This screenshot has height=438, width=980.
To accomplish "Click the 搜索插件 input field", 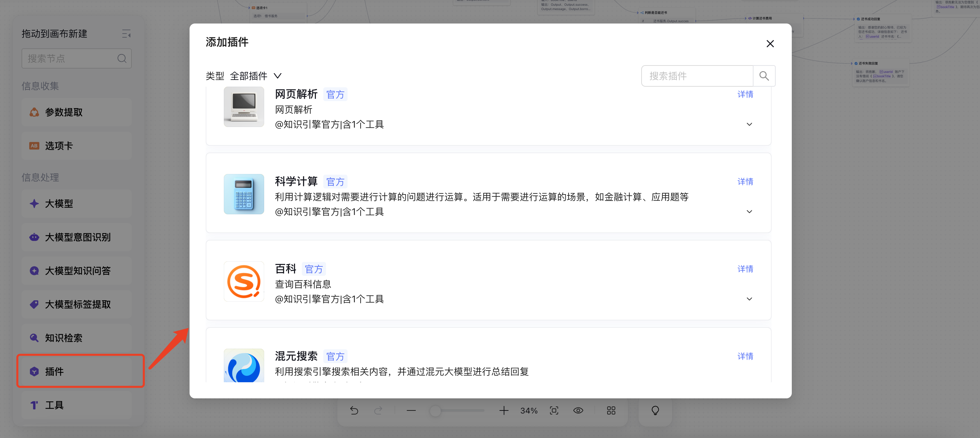I will pos(697,76).
